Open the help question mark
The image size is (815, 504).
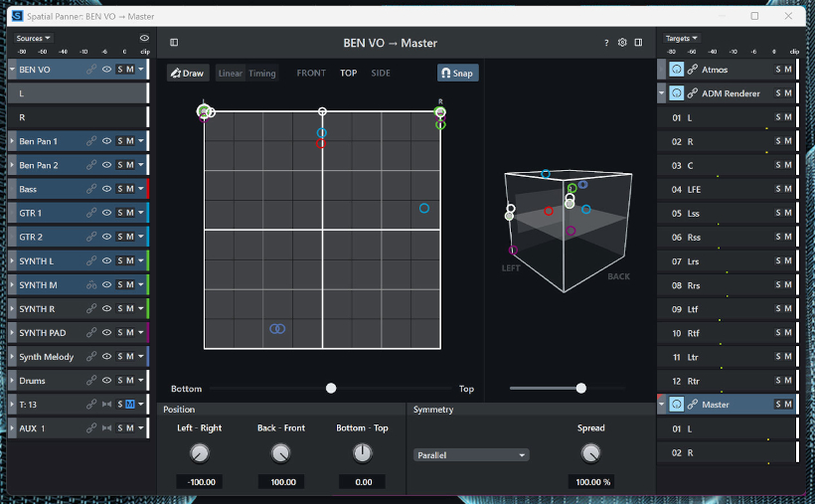click(x=606, y=43)
